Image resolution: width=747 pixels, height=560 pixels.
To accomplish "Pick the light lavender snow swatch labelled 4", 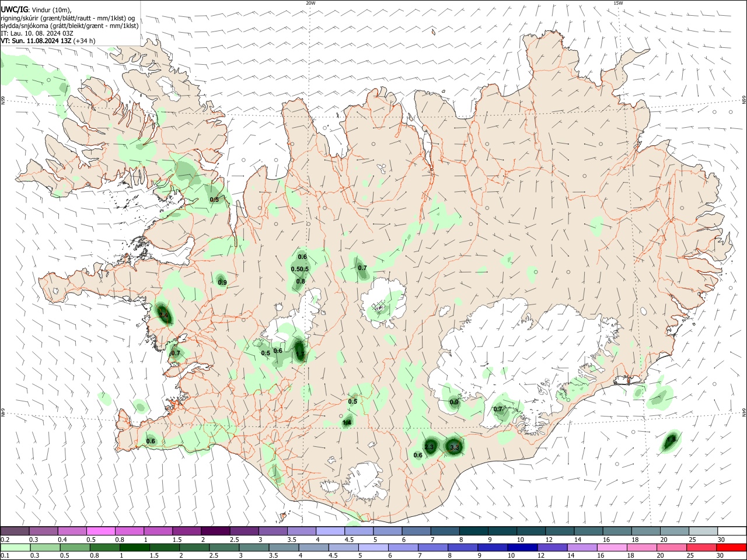I will [330, 531].
